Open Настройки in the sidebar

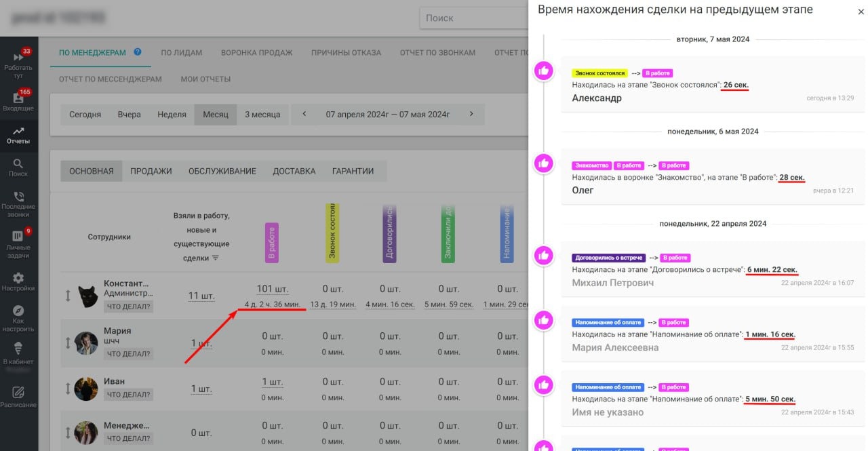click(18, 282)
